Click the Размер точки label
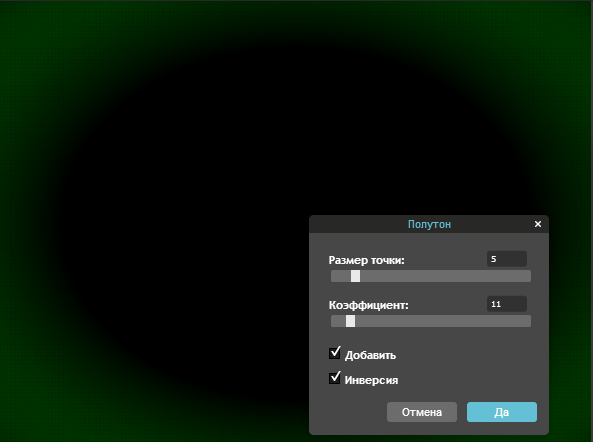Viewport: 593px width, 442px height. tap(366, 260)
